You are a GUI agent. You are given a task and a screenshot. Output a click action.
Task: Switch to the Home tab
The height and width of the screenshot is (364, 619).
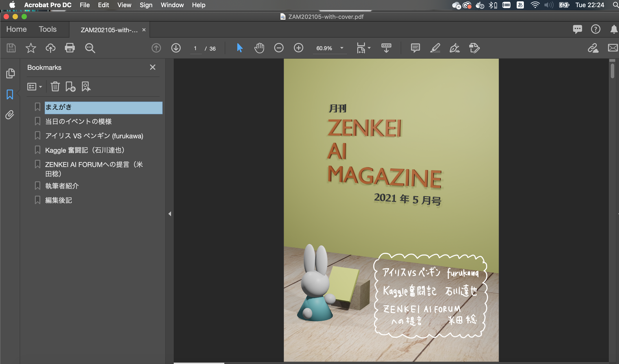(17, 29)
